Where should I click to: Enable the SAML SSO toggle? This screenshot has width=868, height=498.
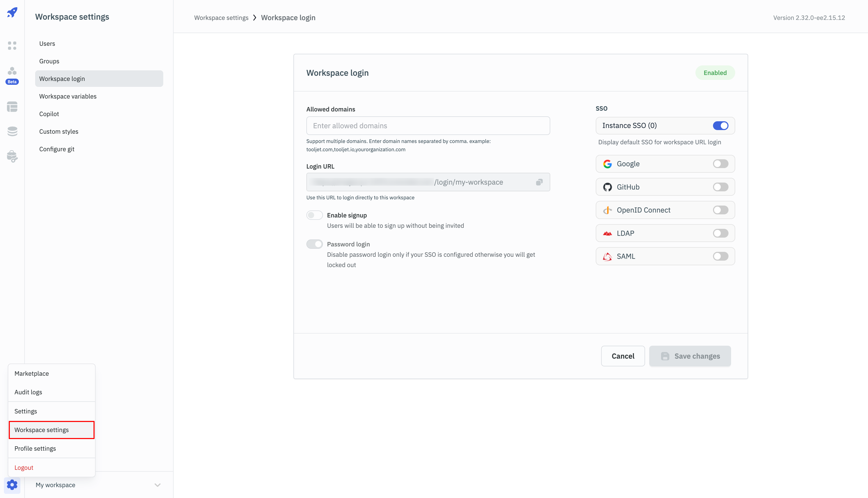coord(720,256)
